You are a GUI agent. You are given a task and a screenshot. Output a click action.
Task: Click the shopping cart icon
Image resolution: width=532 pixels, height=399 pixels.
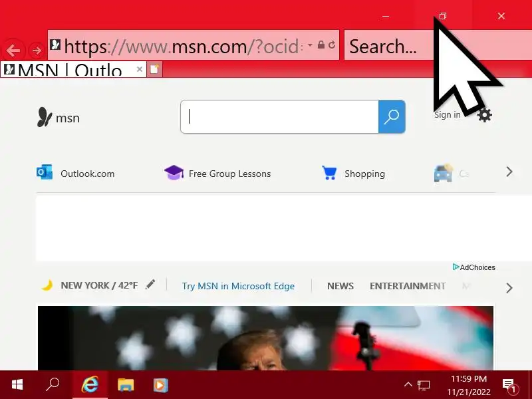329,173
